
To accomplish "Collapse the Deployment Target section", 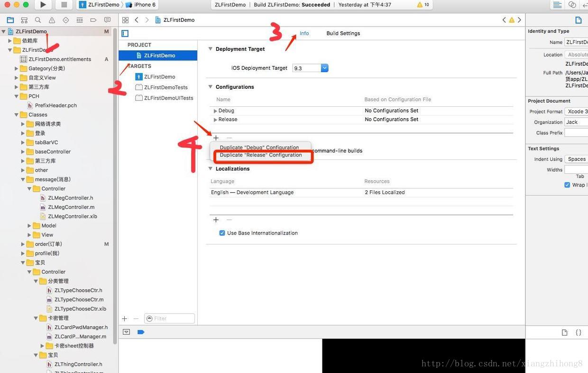I will tap(211, 49).
